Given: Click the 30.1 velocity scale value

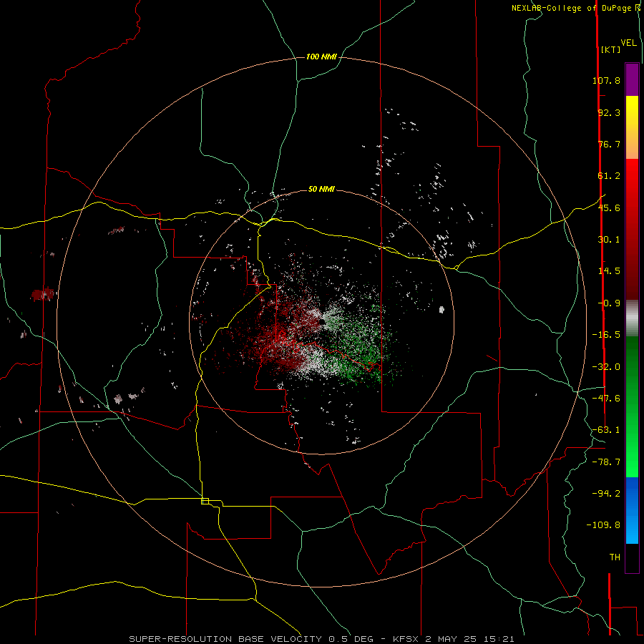Looking at the screenshot, I should [609, 240].
